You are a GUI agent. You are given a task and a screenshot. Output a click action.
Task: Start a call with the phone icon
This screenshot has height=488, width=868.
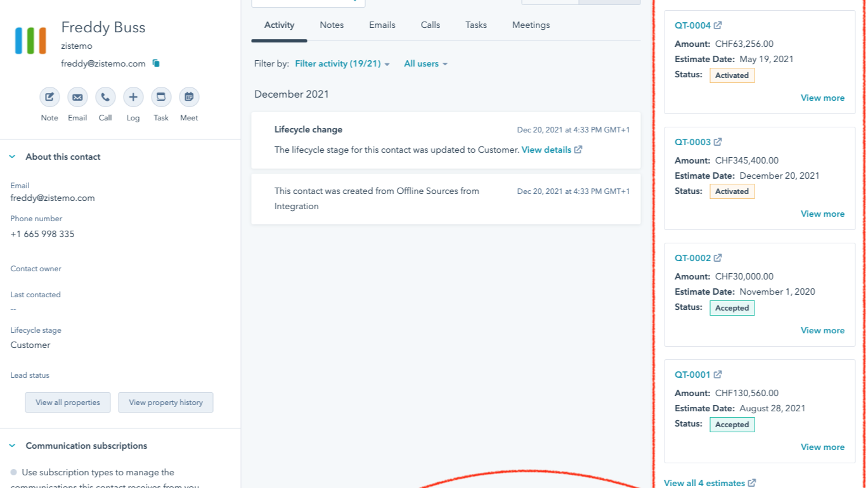pyautogui.click(x=105, y=98)
